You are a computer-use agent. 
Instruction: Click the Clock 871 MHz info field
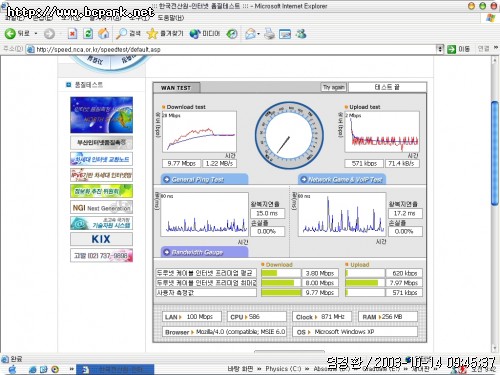click(x=322, y=317)
